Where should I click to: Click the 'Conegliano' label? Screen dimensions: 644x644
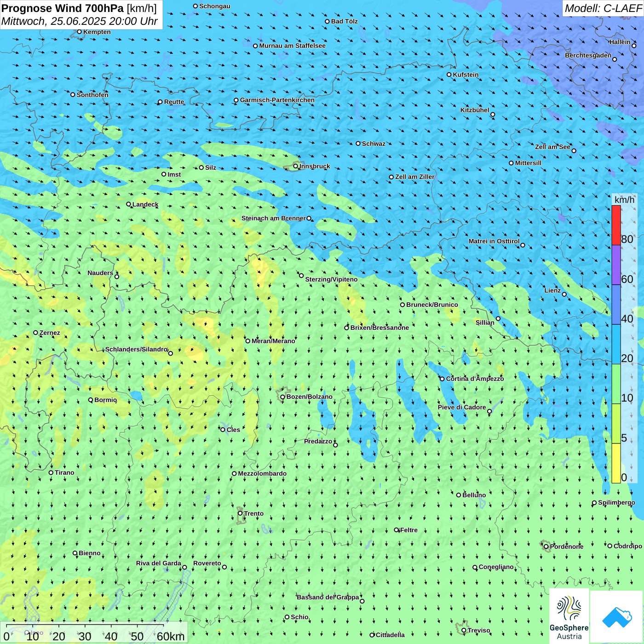point(496,567)
